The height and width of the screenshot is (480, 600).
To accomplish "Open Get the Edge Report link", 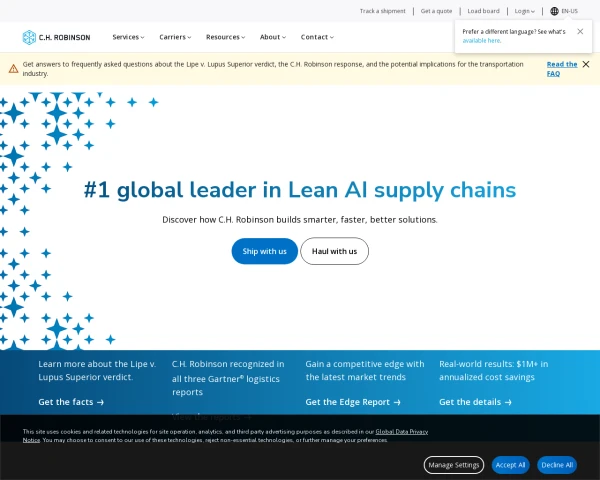I will pyautogui.click(x=353, y=402).
